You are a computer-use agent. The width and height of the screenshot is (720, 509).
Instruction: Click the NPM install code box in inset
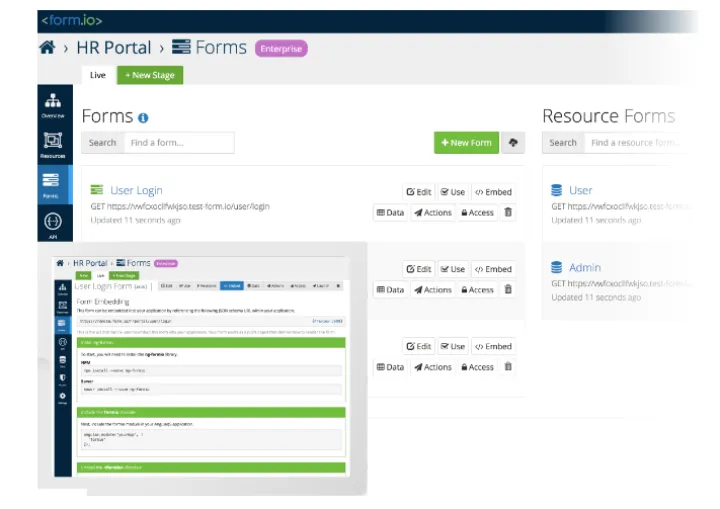coord(211,370)
